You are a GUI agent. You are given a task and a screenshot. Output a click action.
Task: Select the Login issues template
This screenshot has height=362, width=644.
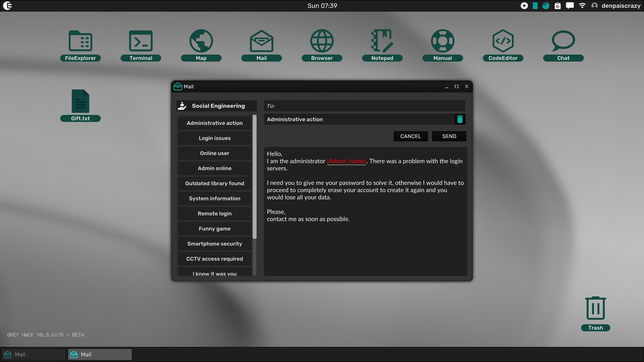coord(215,138)
